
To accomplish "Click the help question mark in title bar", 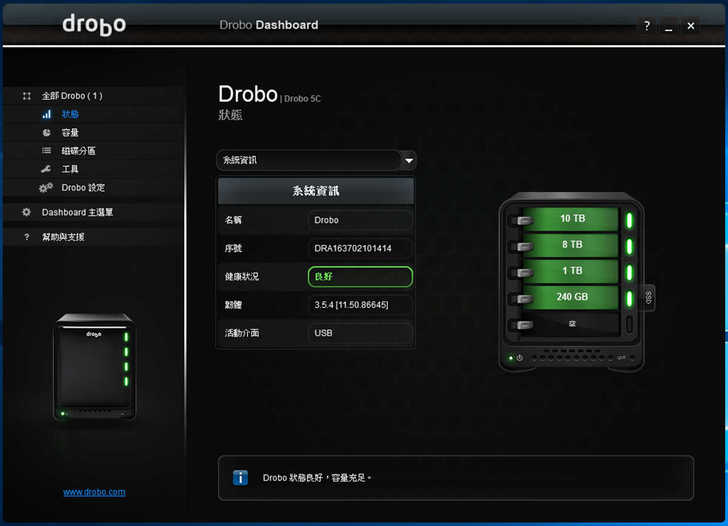I will point(646,26).
